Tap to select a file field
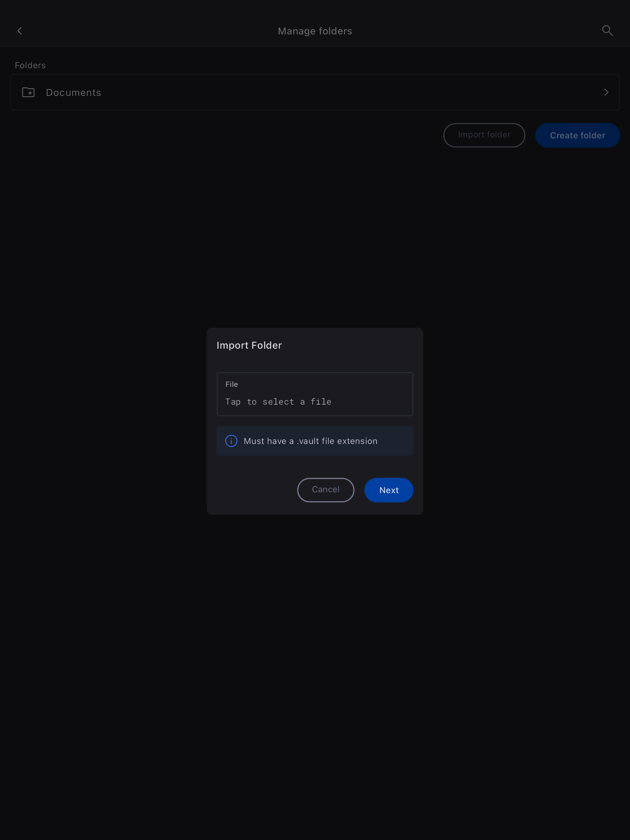630x840 pixels. [x=315, y=394]
